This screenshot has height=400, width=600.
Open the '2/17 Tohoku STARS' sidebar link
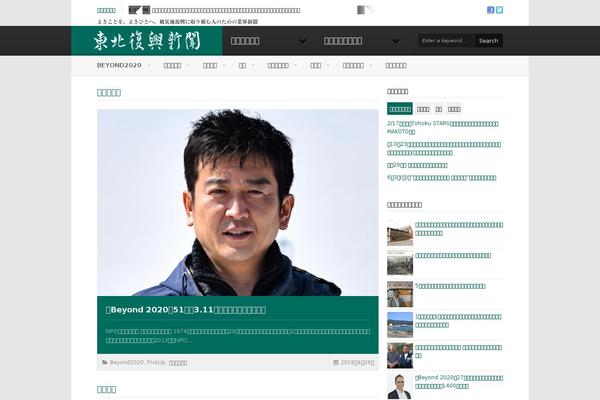coord(443,127)
